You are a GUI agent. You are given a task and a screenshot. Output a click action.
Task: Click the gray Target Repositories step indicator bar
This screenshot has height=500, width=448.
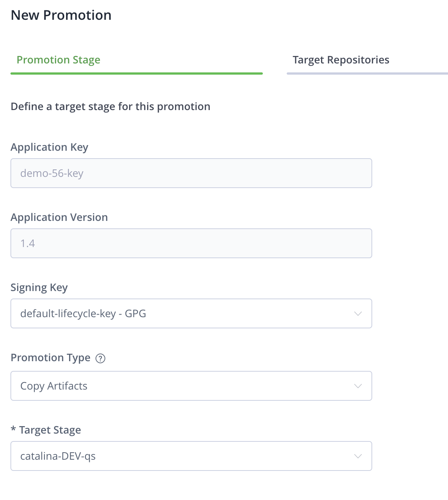(367, 74)
